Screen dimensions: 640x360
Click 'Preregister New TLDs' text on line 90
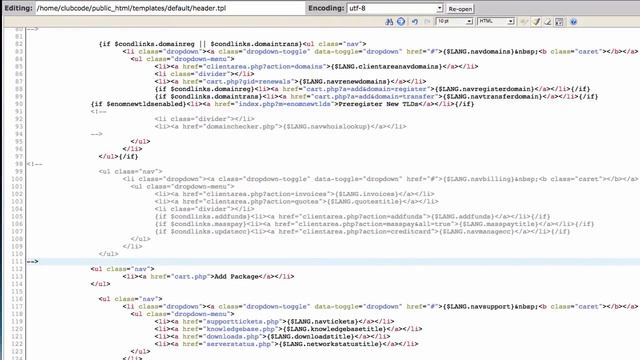tap(378, 104)
